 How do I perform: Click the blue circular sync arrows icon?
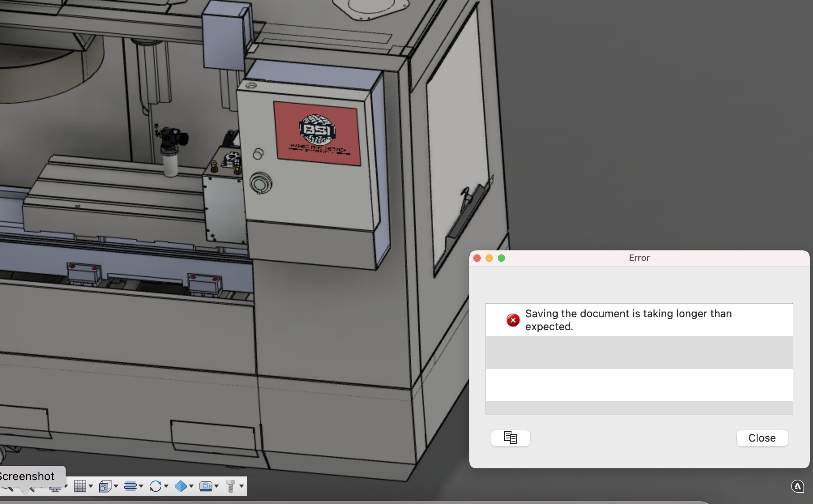[155, 486]
